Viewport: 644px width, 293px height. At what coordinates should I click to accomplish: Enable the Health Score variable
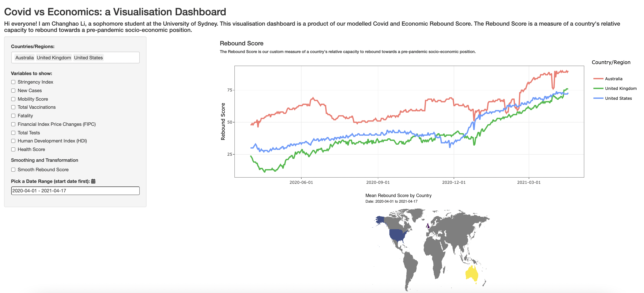pyautogui.click(x=13, y=149)
